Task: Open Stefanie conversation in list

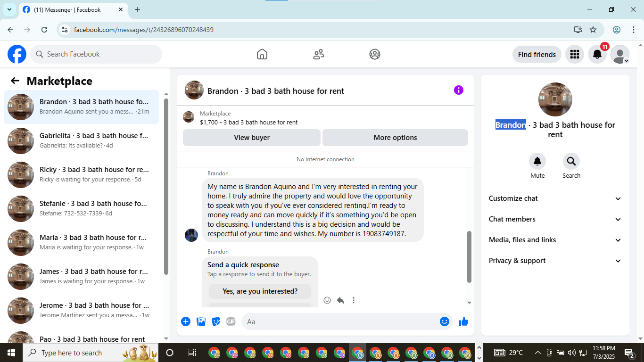Action: click(x=82, y=209)
